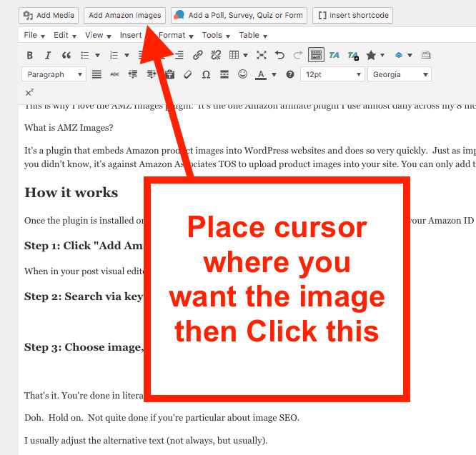Open the File menu
The image size is (476, 455).
pyautogui.click(x=34, y=35)
